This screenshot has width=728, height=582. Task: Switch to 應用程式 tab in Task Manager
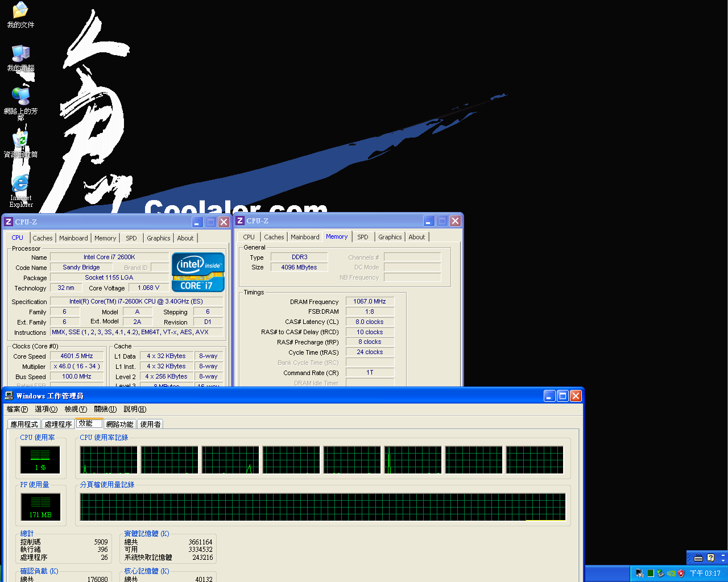(24, 425)
